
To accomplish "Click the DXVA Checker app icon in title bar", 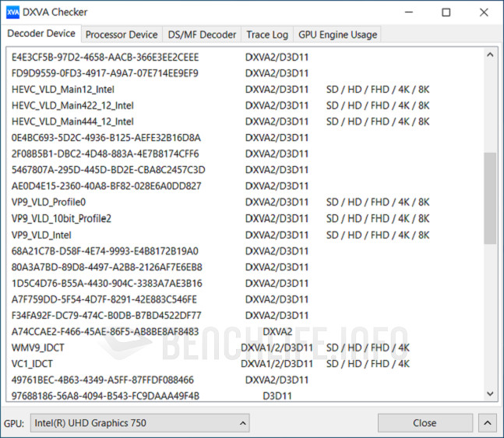I will (12, 12).
